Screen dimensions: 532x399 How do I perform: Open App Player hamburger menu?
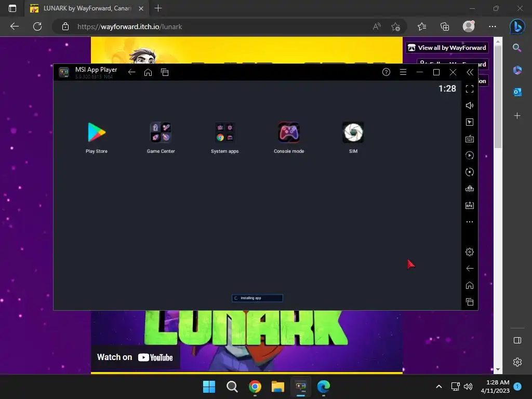[403, 72]
